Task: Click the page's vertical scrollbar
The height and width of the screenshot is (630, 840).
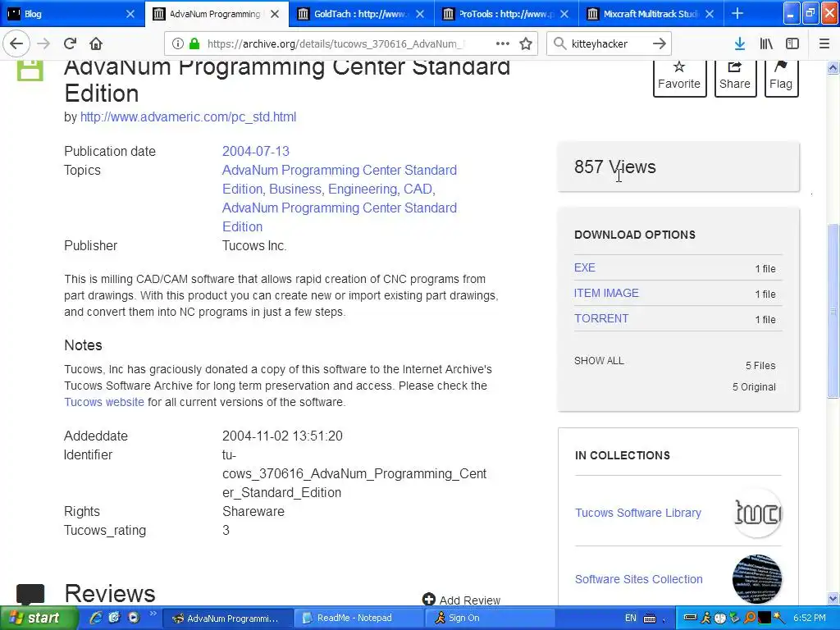Action: click(833, 311)
